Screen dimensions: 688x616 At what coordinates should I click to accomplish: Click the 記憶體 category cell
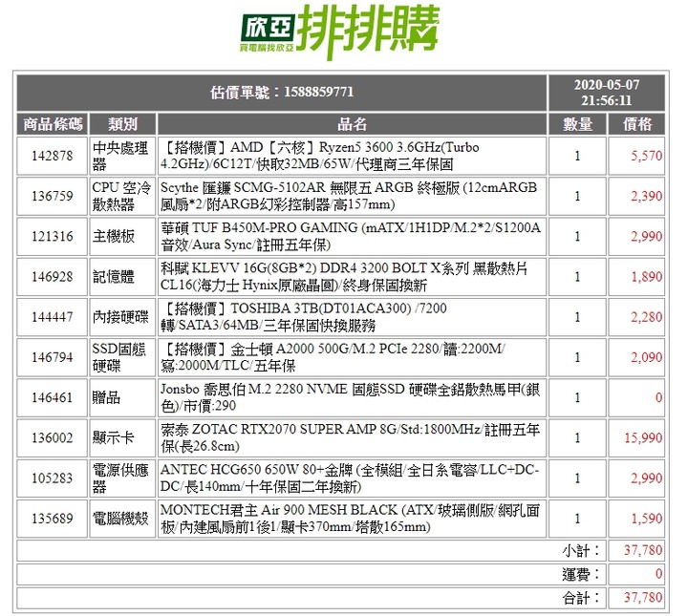[122, 277]
